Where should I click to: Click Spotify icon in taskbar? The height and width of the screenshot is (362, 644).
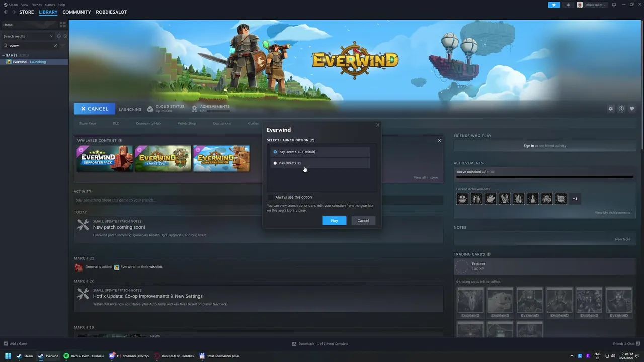point(66,356)
